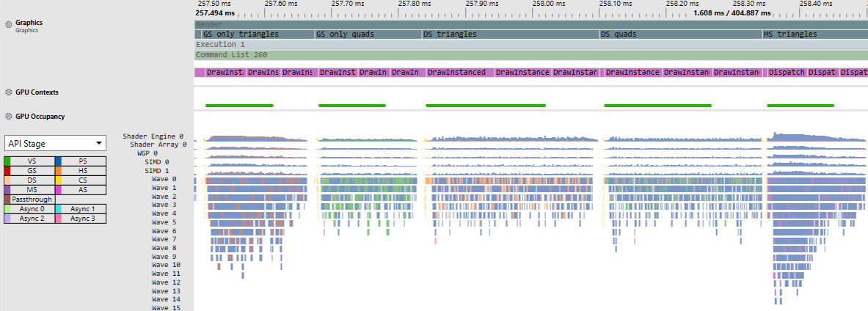Click the 257.80 ms ruler mark

[415, 4]
